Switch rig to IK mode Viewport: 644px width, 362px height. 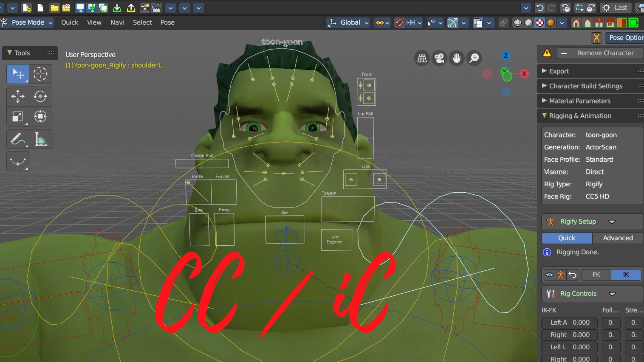coord(626,275)
